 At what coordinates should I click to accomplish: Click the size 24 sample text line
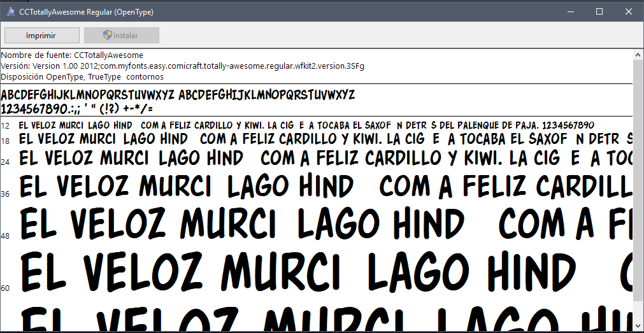(326, 158)
